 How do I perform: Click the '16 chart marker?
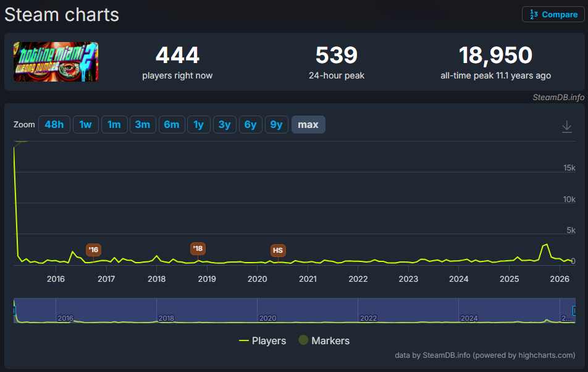click(x=93, y=250)
